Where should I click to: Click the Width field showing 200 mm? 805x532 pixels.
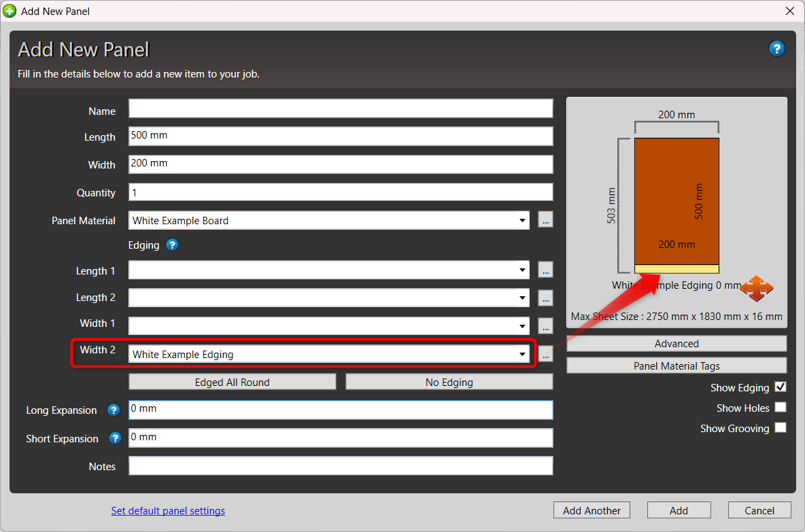point(341,164)
